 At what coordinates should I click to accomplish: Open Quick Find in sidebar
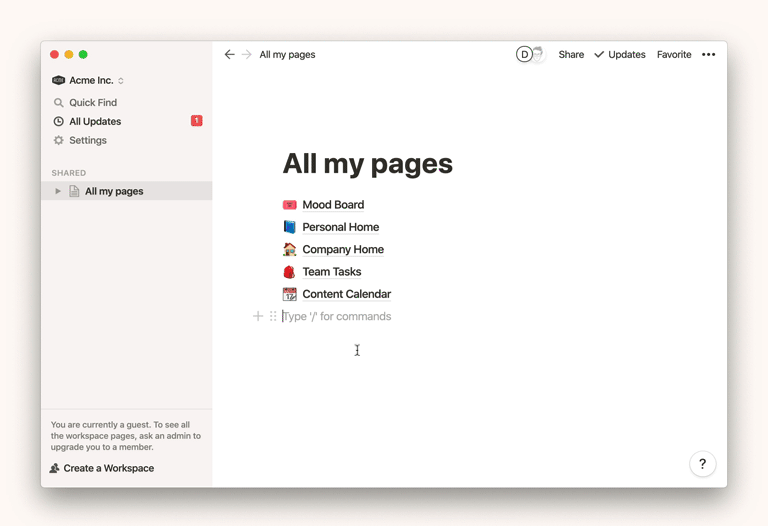[92, 102]
